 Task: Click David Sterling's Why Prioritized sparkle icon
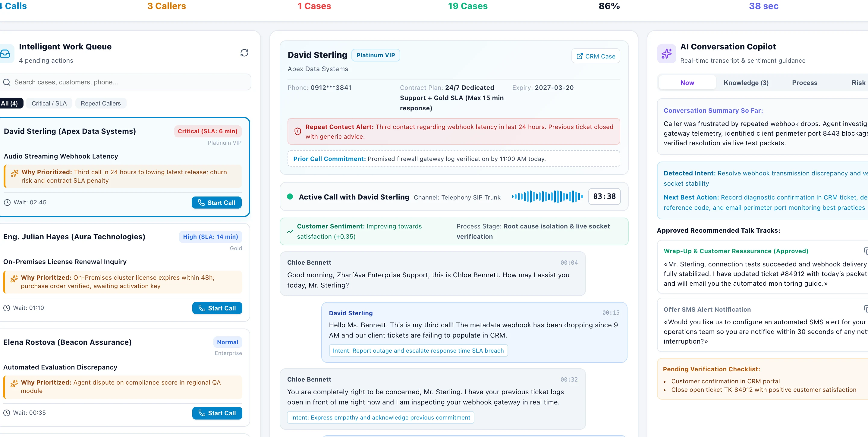click(14, 173)
